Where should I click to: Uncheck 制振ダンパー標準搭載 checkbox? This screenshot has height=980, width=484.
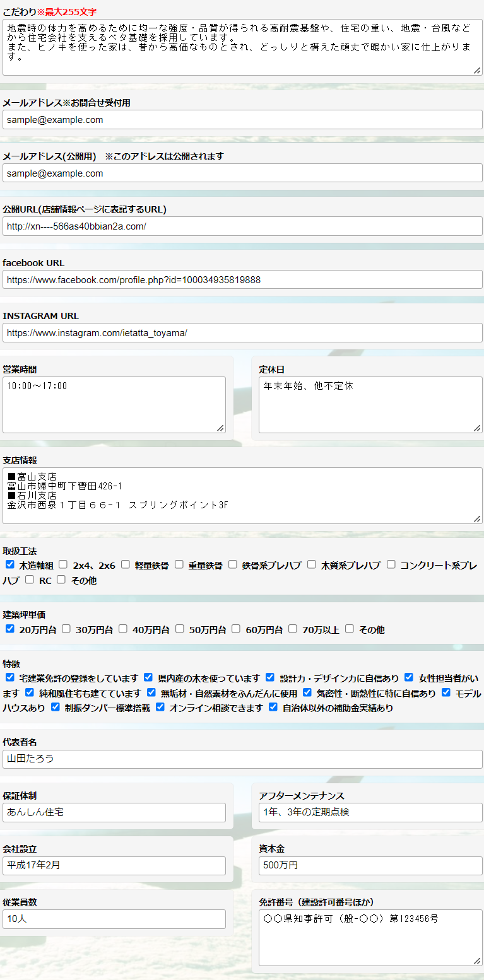(56, 707)
